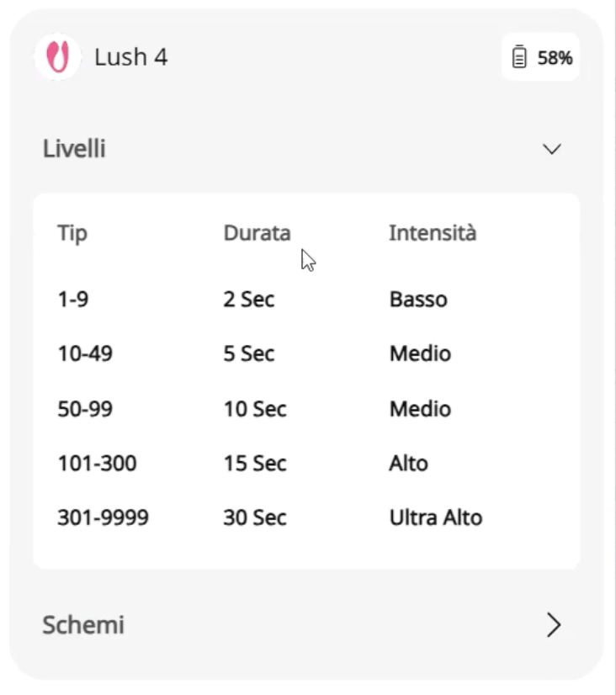Click the pink Lush 4 device icon
616x695 pixels.
pyautogui.click(x=57, y=57)
